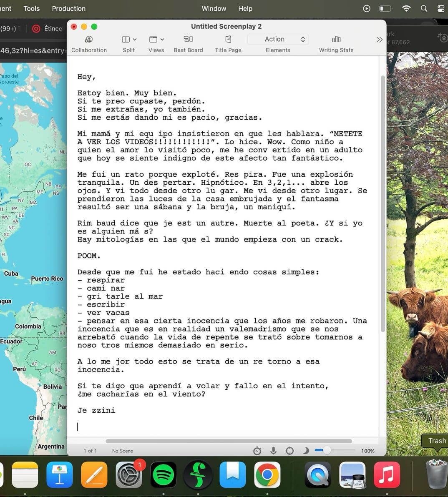The width and height of the screenshot is (448, 497).
Task: Click the stopwatch timer icon in status bar
Action: coord(257,451)
